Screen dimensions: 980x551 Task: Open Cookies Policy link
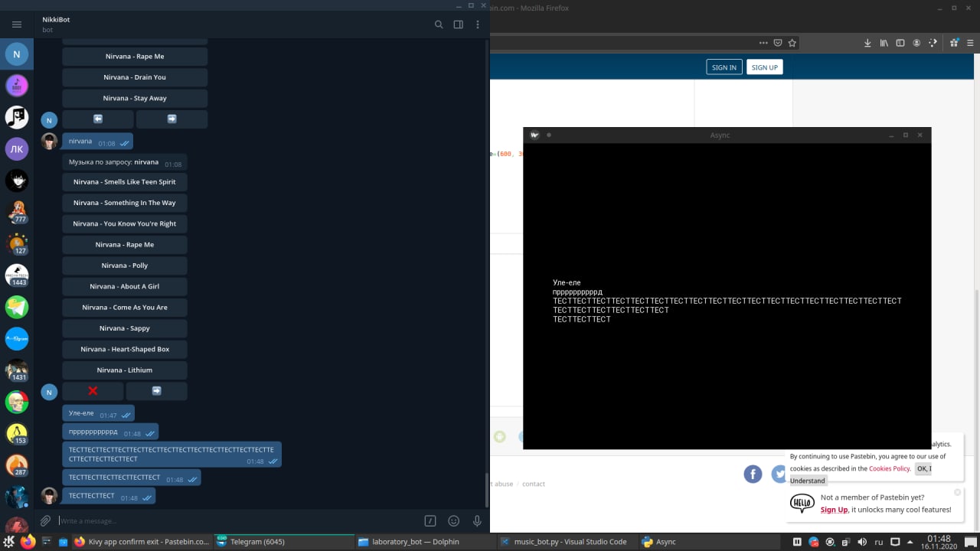coord(890,468)
